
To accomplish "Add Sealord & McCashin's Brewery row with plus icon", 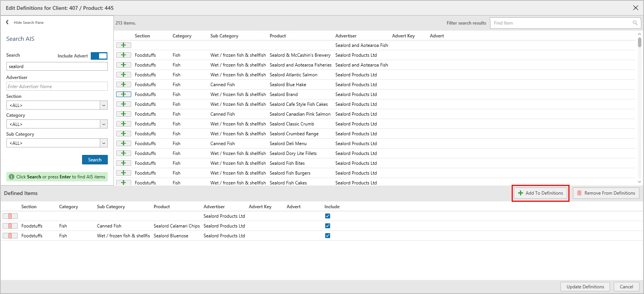I will click(123, 55).
